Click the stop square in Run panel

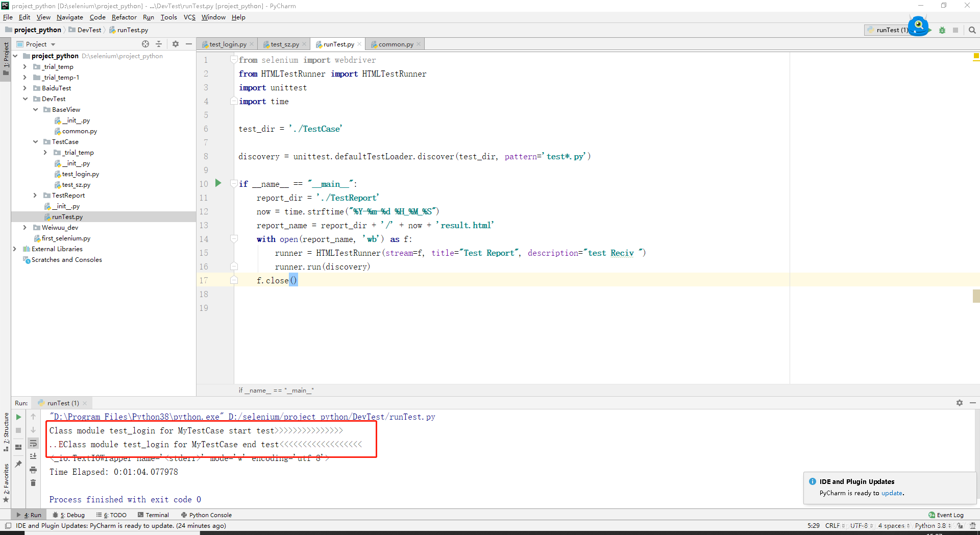(19, 430)
